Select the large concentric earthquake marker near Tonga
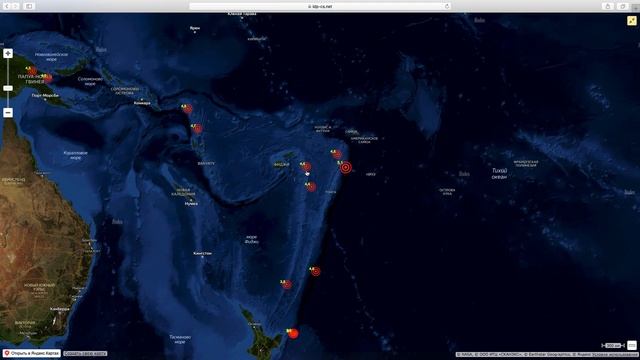The image size is (640, 360). (346, 167)
